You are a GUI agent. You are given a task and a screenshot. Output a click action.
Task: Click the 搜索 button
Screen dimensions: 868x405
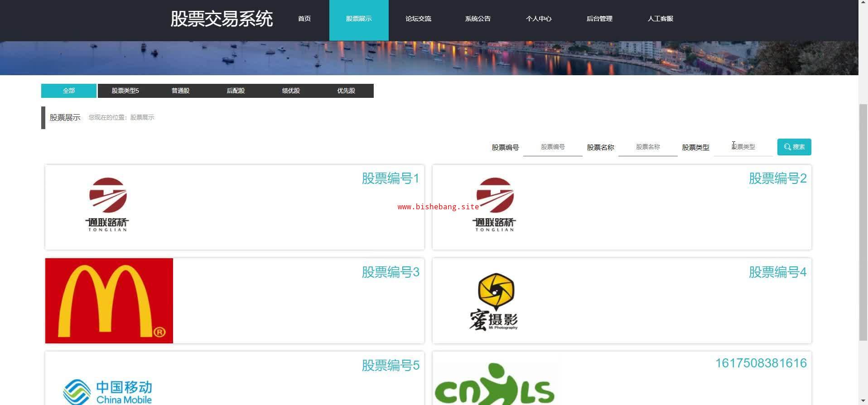tap(794, 147)
